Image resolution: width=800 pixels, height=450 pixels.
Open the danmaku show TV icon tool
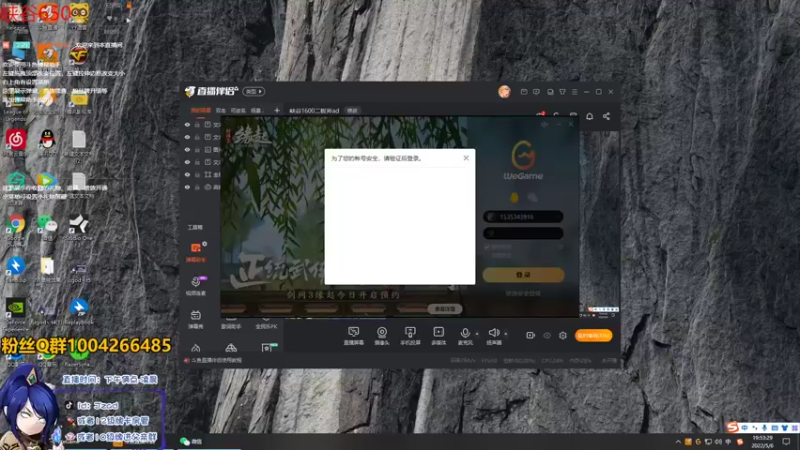point(196,319)
